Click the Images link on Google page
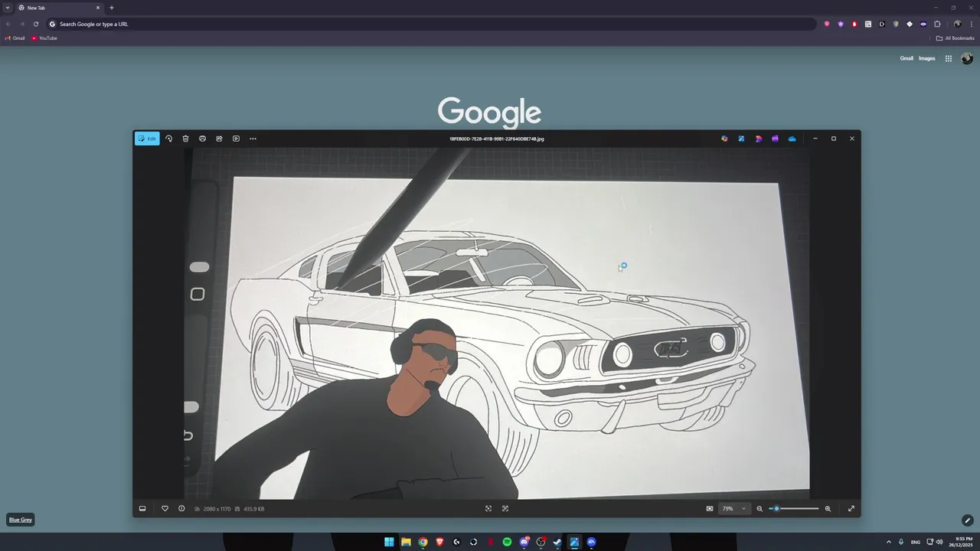This screenshot has height=551, width=980. coord(927,58)
